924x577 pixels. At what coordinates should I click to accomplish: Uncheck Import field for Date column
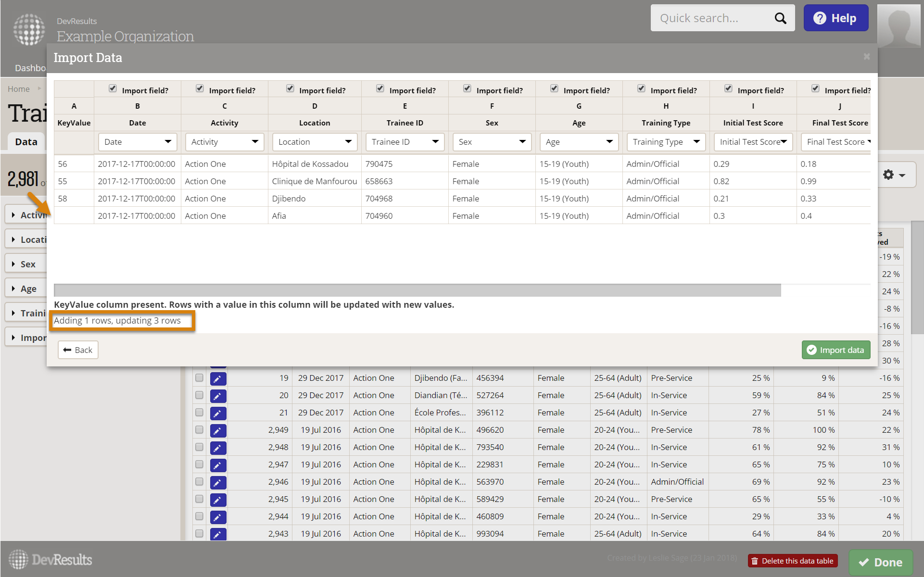pos(113,88)
